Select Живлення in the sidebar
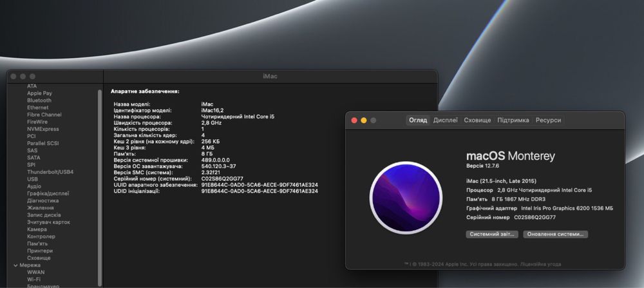The height and width of the screenshot is (288, 644). point(40,208)
